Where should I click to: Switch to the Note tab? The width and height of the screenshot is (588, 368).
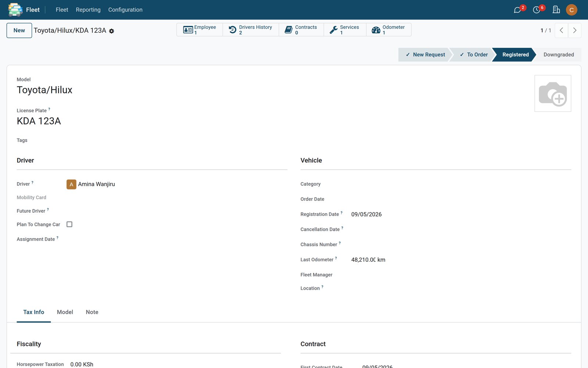92,312
